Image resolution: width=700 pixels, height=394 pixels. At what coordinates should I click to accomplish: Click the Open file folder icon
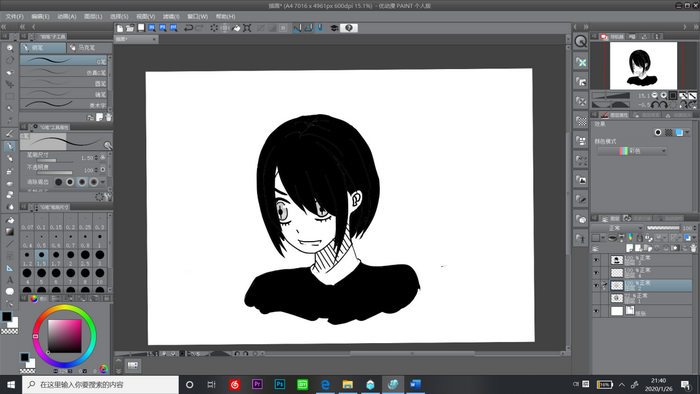tap(130, 28)
